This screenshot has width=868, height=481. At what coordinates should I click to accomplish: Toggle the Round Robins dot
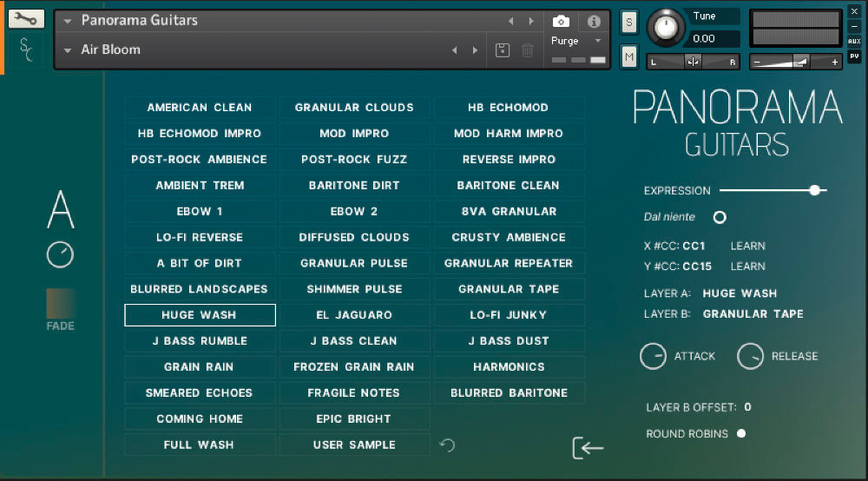[x=741, y=433]
